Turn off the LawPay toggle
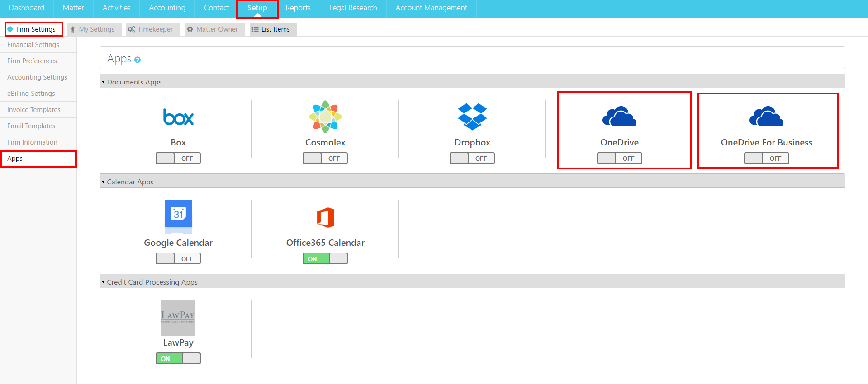The image size is (868, 384). point(178,358)
